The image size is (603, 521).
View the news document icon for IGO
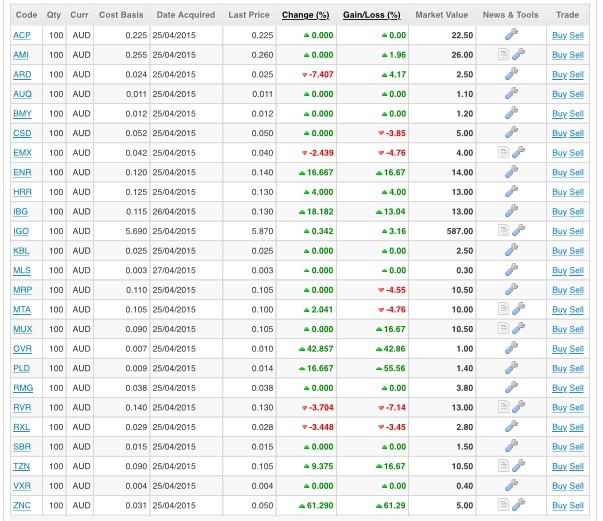(503, 231)
